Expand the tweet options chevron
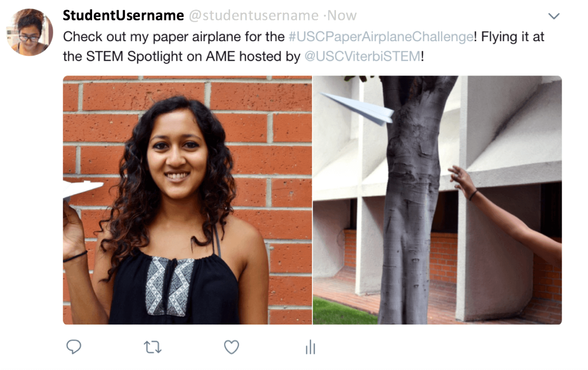This screenshot has height=370, width=588. coord(554,16)
